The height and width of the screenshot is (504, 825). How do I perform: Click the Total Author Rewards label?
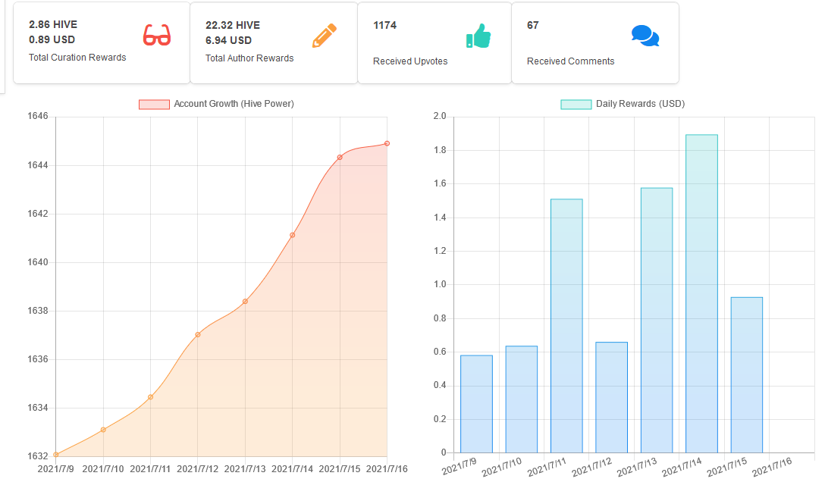pos(249,58)
